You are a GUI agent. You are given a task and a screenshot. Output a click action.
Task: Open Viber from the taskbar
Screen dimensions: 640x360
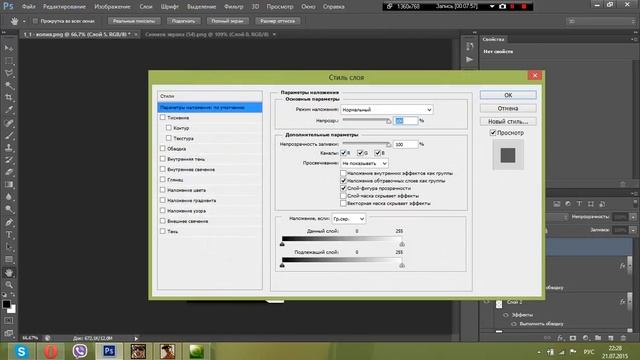(x=80, y=351)
